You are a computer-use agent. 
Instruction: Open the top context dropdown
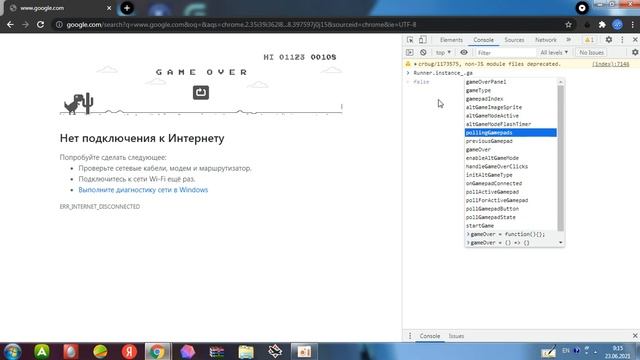[x=443, y=52]
